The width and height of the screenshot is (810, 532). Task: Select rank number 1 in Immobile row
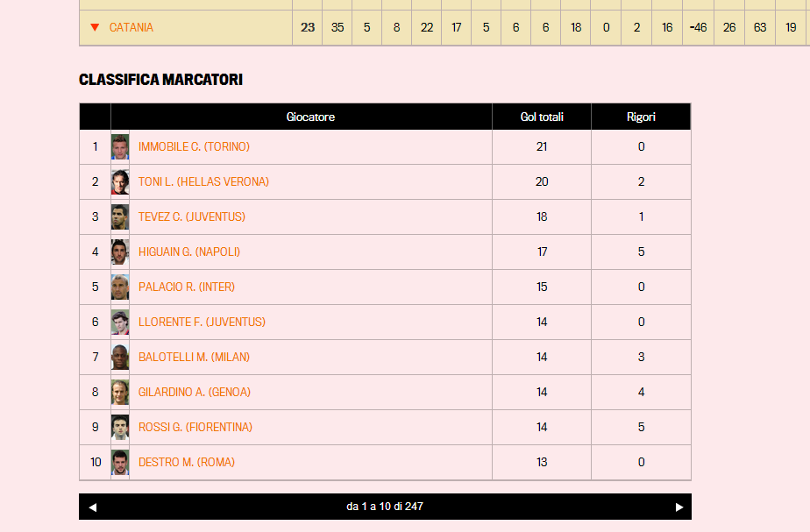click(95, 146)
